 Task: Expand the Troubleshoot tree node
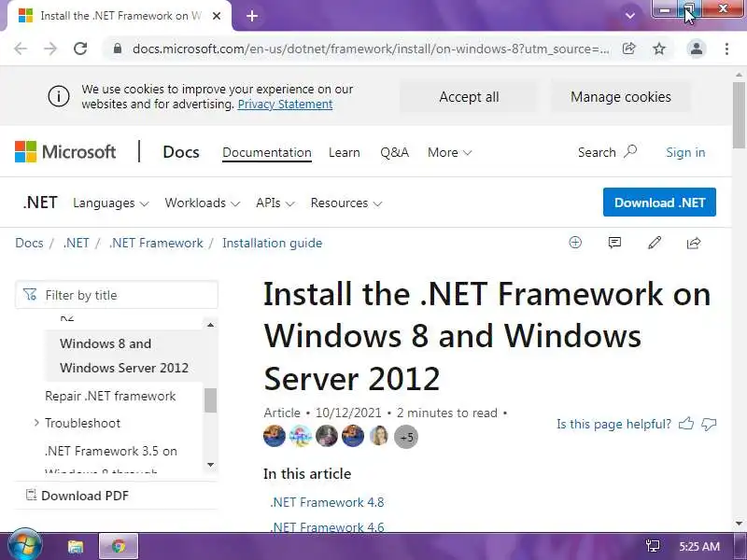click(36, 423)
